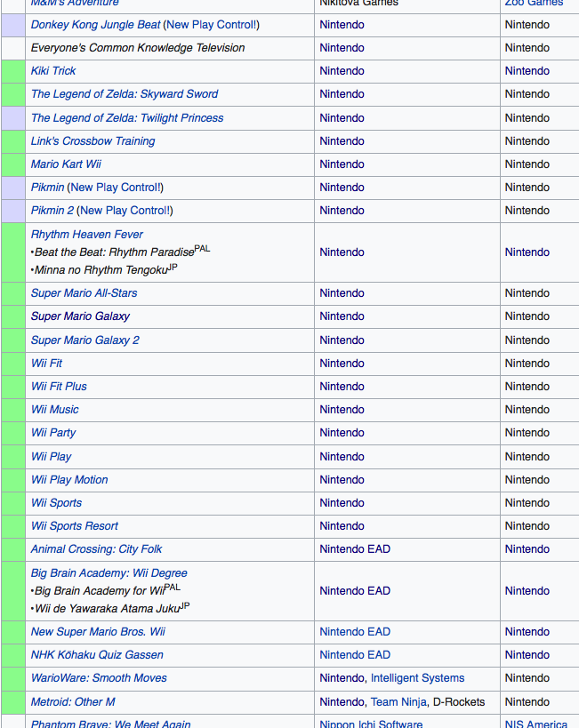Open the Metroid: Other M link
Screen dimensions: 579x728
73,702
